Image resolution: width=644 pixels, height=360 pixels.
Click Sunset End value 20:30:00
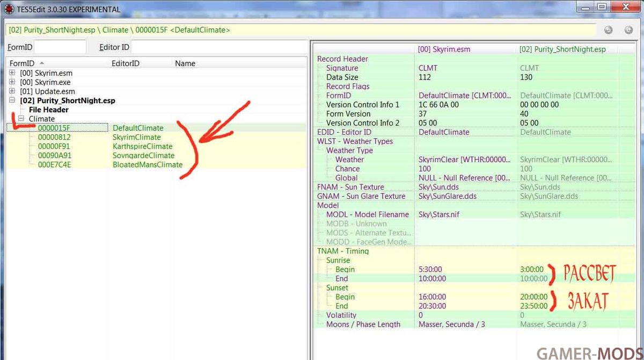click(432, 306)
